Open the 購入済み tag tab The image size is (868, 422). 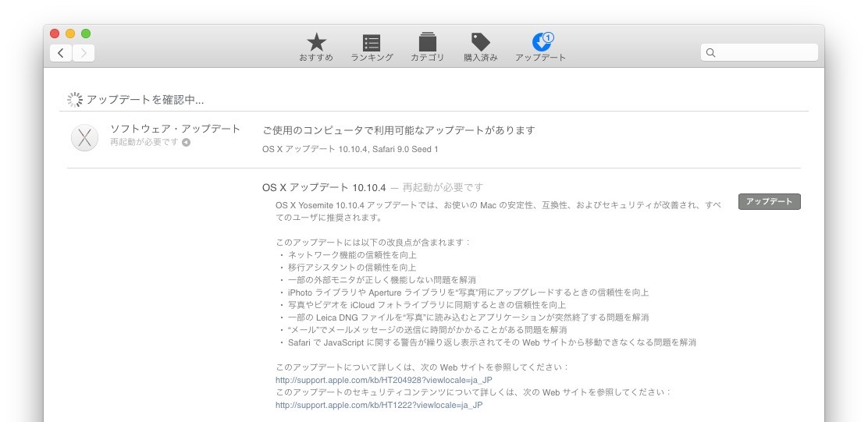coord(481,48)
